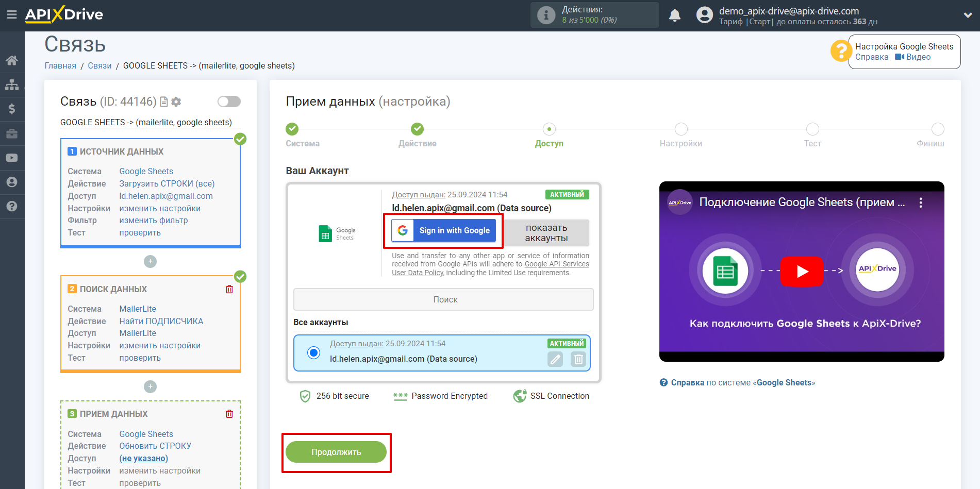Image resolution: width=980 pixels, height=489 pixels.
Task: Open the hamburger menu
Action: tap(11, 14)
